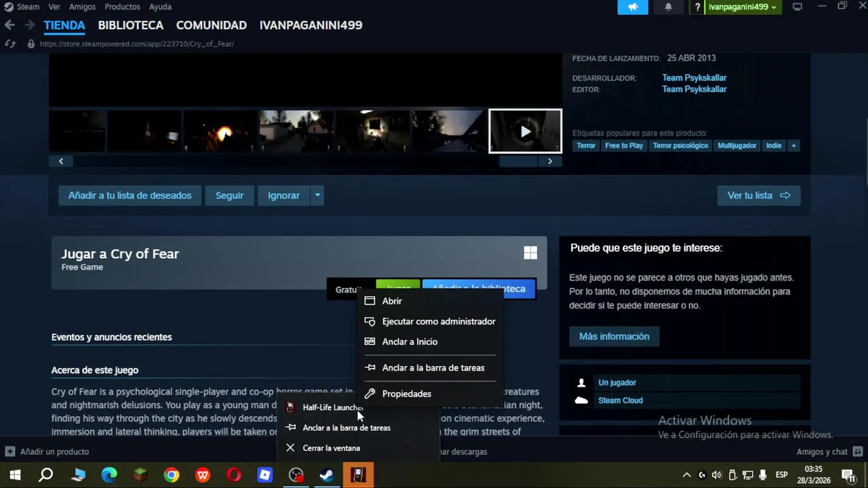
Task: Click Añadir a la biblioteca button
Action: coord(479,289)
